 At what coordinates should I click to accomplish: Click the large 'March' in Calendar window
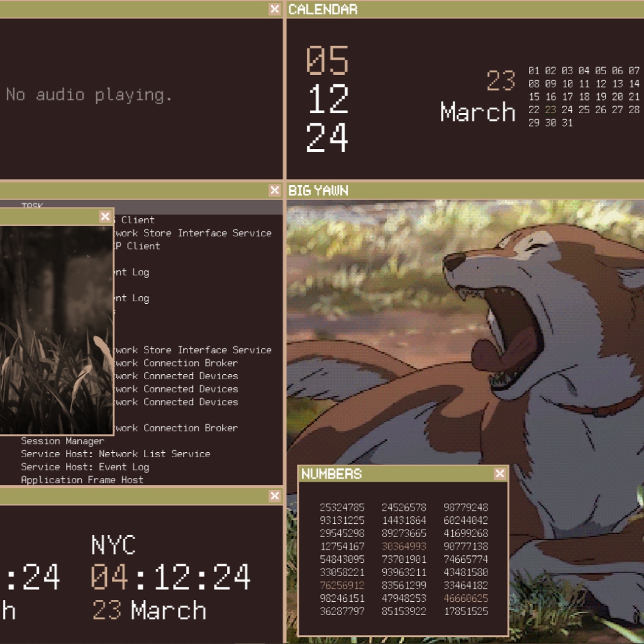(x=478, y=112)
